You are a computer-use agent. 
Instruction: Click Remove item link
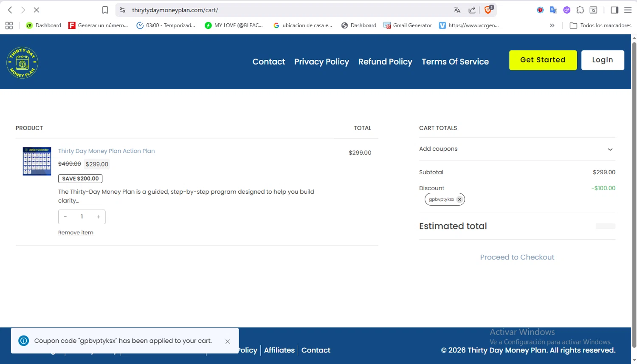pyautogui.click(x=76, y=232)
